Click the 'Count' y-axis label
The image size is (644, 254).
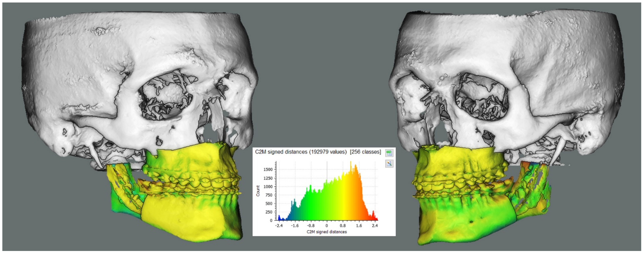point(258,191)
